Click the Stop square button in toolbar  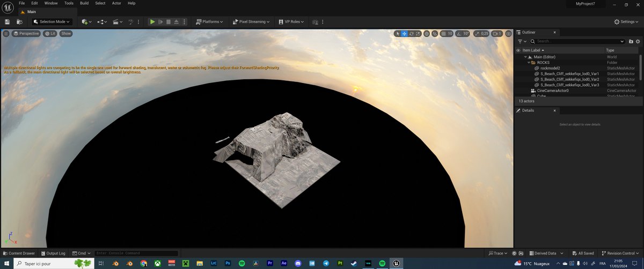point(169,22)
